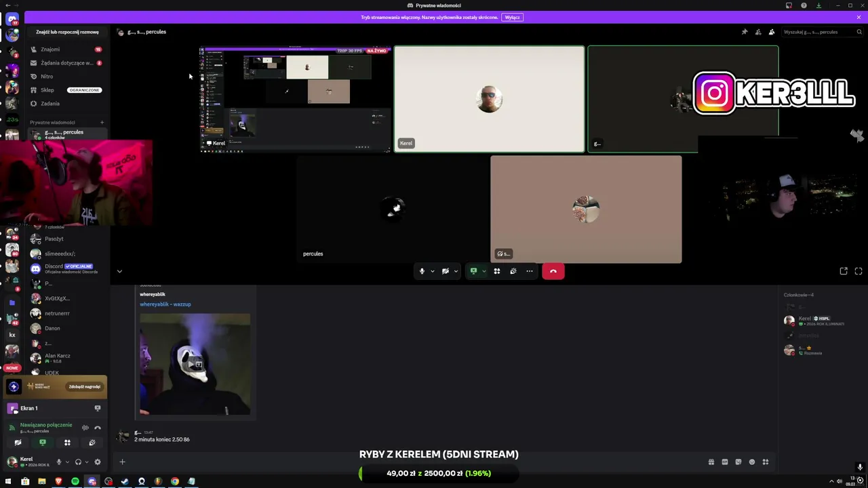Open Google Chrome from the taskbar
This screenshot has height=488, width=868.
(175, 481)
